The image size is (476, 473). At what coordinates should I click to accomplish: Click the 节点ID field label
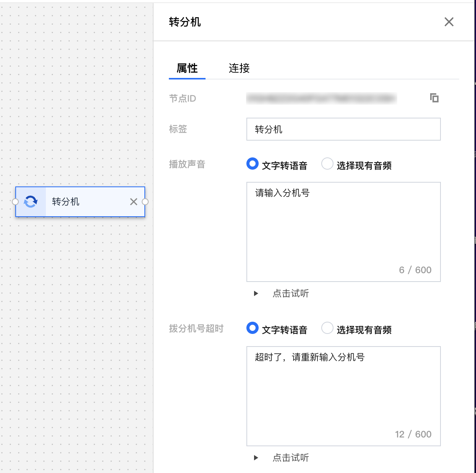click(183, 99)
